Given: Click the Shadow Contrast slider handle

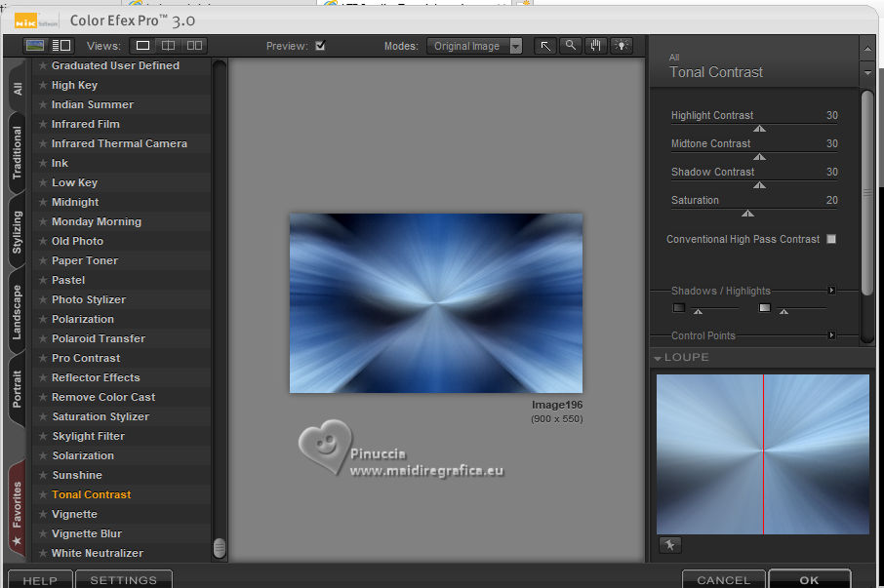Looking at the screenshot, I should [759, 184].
